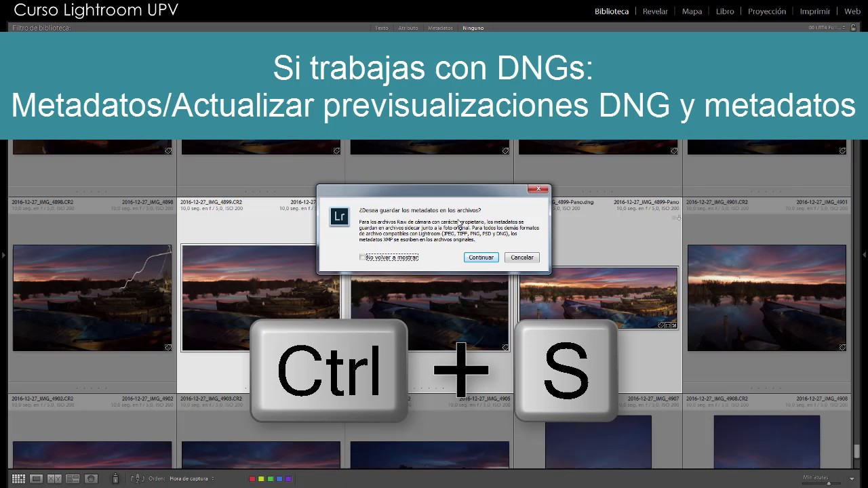Check 'No volver a mostrar' checkbox
Screen dimensions: 868x488
362,258
